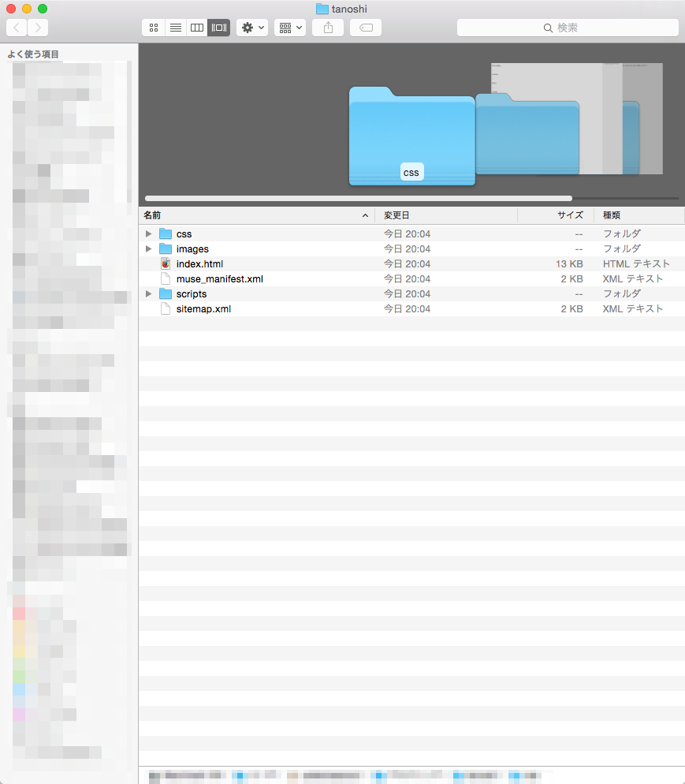685x784 pixels.
Task: Click the muse_manifest.xml file name
Action: point(220,279)
